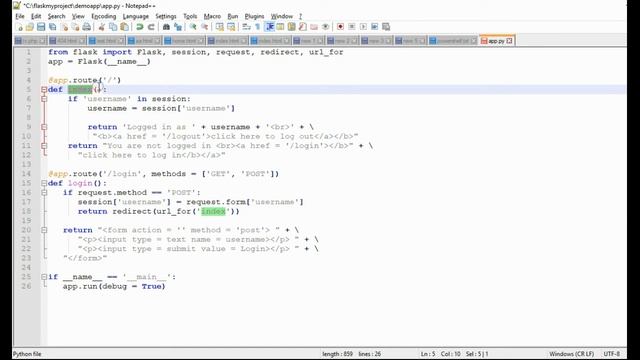Viewport: 640px width, 360px height.
Task: Open the Encoding menu
Action: pos(104,16)
